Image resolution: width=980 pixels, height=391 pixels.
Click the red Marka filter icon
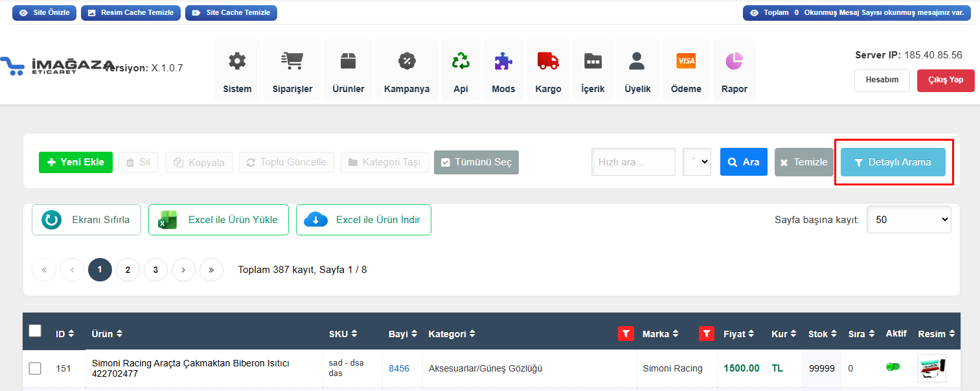pos(707,334)
